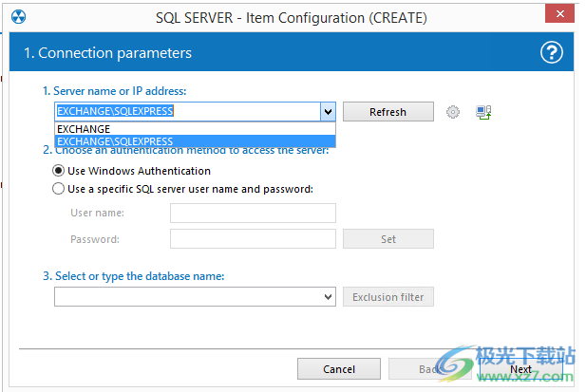Expand the database name dropdown
Viewport: 586px width, 392px height.
pos(328,297)
